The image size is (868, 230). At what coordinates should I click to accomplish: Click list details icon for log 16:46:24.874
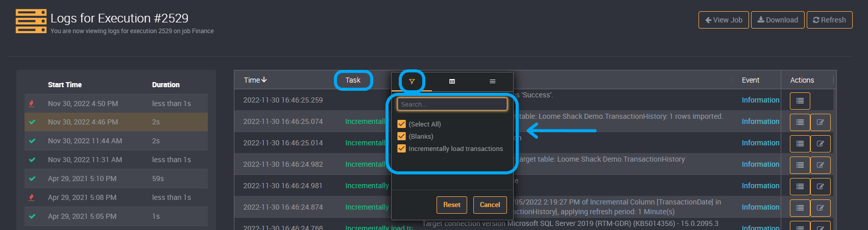click(800, 208)
